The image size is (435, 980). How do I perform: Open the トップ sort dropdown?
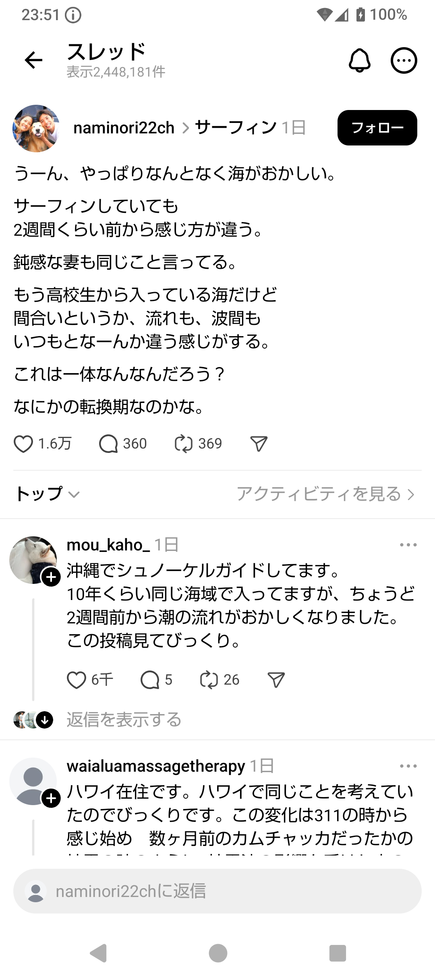coord(48,494)
